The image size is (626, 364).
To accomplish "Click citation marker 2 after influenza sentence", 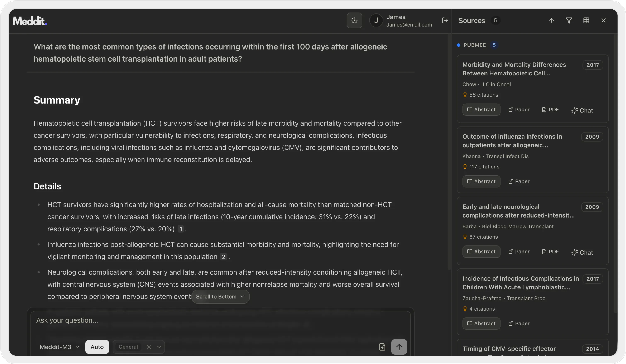I will [223, 257].
